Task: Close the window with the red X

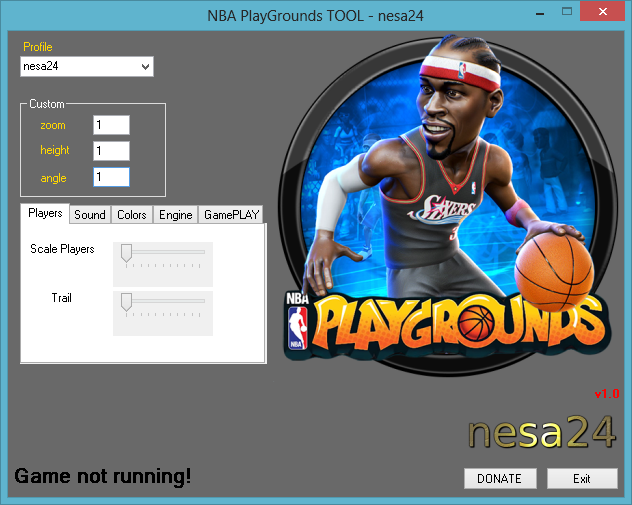Action: point(603,11)
